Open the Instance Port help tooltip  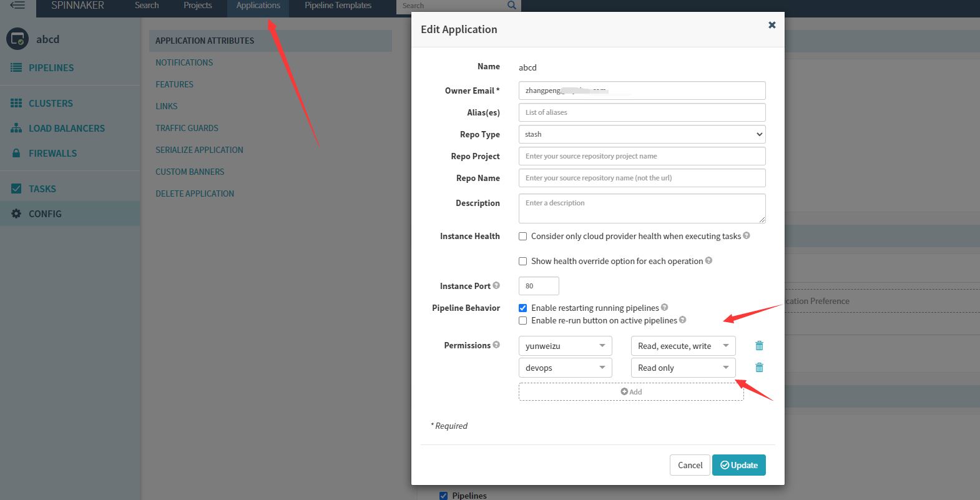[496, 285]
